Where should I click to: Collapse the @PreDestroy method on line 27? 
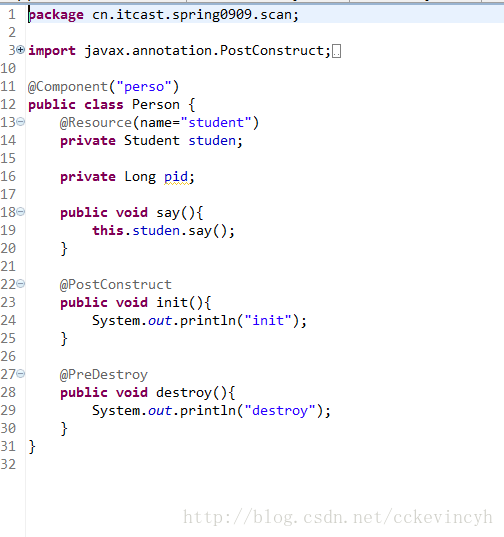21,374
